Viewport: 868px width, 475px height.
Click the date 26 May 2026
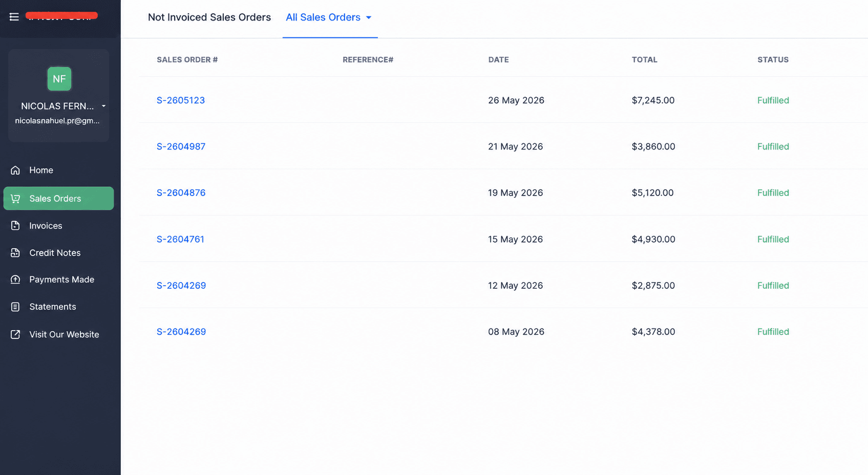516,100
